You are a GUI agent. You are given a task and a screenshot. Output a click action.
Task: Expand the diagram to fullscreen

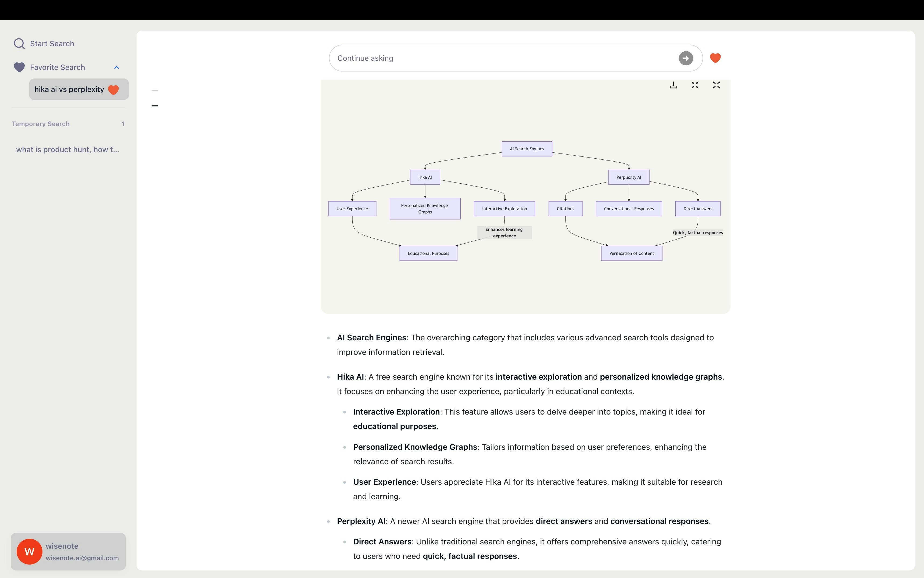pos(716,85)
